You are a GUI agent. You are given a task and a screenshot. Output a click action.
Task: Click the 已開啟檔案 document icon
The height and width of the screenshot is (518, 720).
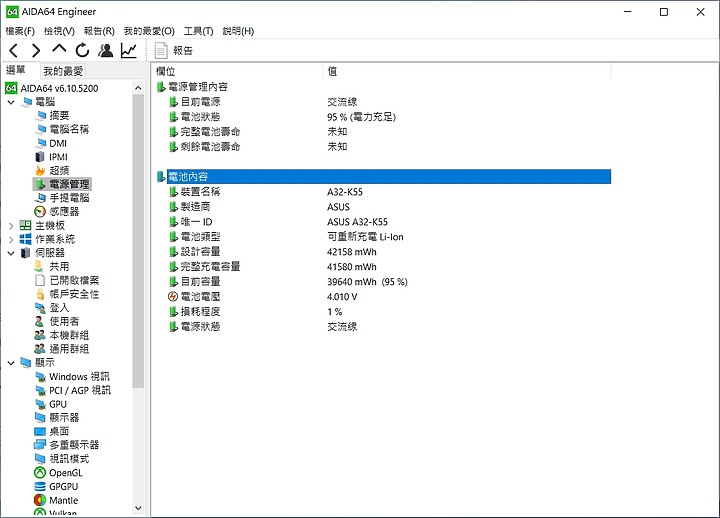click(40, 280)
